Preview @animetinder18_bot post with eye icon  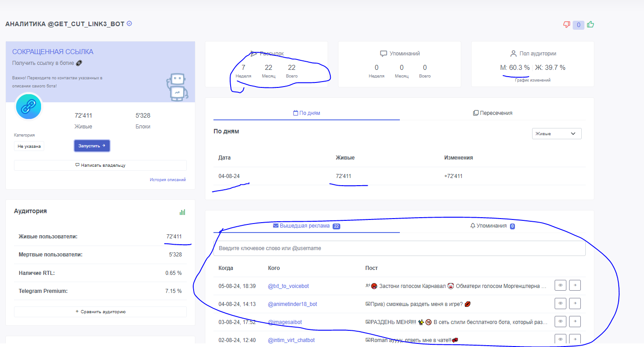pyautogui.click(x=560, y=303)
